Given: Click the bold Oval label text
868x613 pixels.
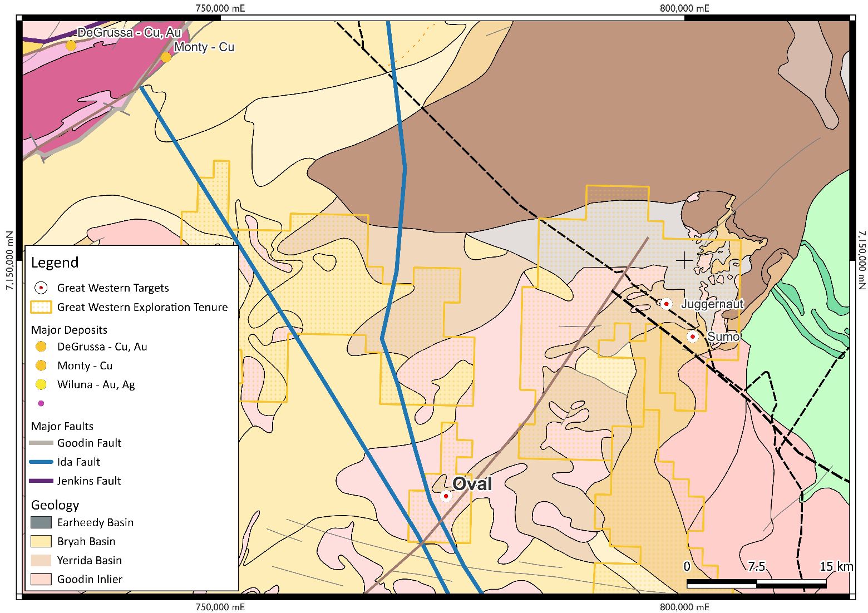Looking at the screenshot, I should [472, 483].
